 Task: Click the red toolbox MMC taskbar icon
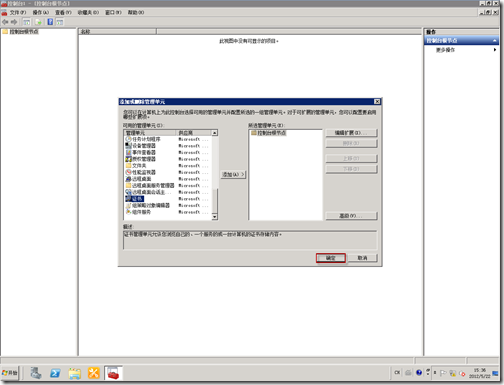113,373
